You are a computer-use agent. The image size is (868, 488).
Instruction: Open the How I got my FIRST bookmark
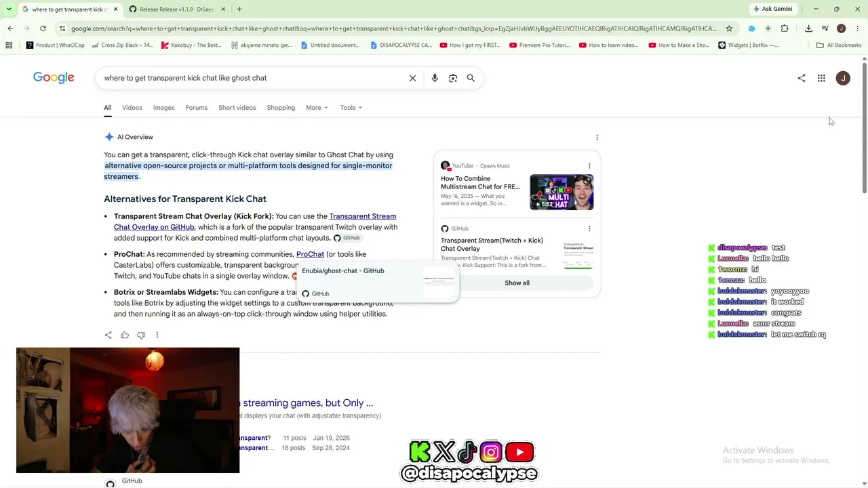click(x=470, y=45)
